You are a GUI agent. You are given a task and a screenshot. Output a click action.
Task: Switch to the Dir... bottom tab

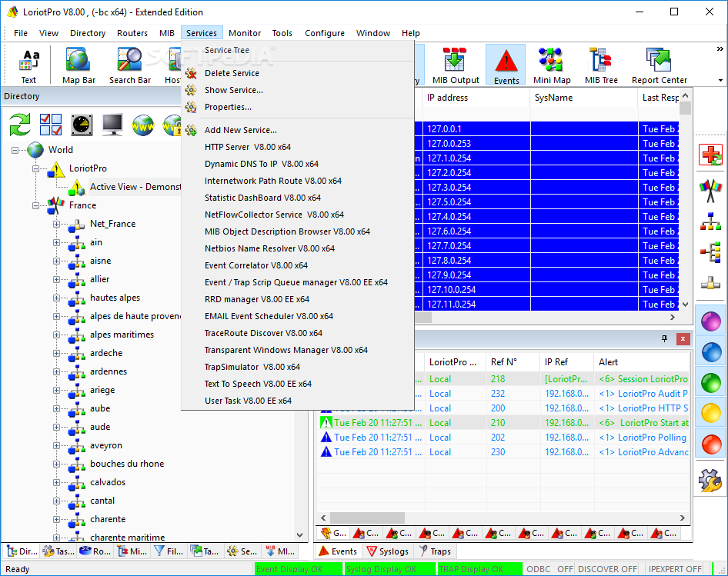click(22, 551)
